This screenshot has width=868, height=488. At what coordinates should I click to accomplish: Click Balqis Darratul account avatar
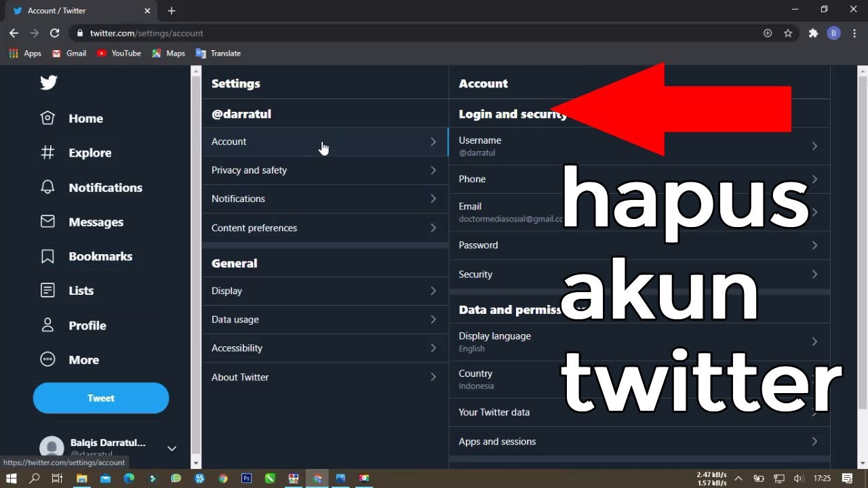click(52, 448)
